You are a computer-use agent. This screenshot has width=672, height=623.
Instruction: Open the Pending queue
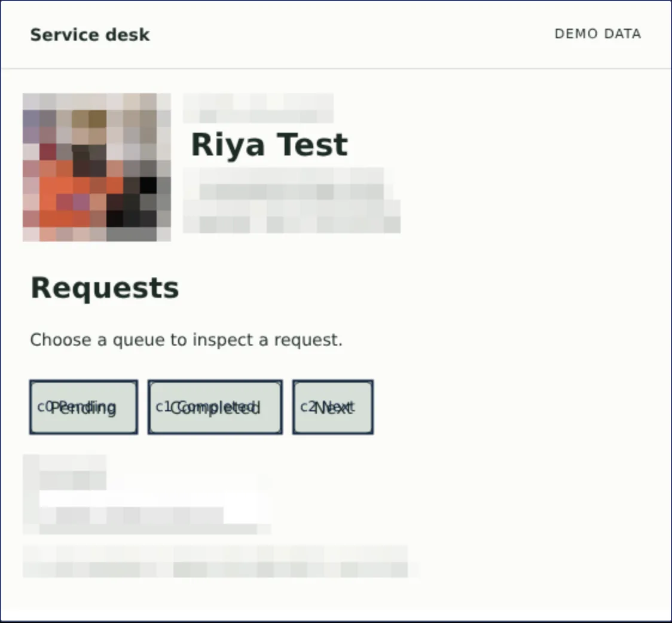84,407
